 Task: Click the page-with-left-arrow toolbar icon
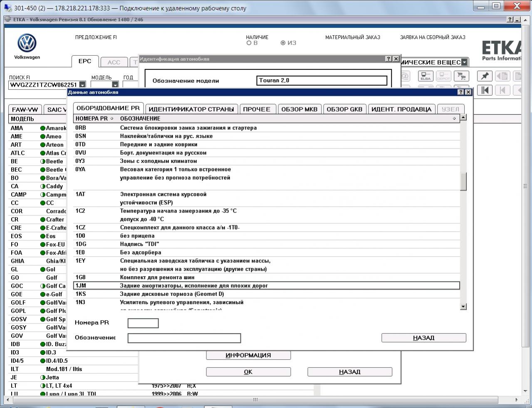(x=502, y=76)
